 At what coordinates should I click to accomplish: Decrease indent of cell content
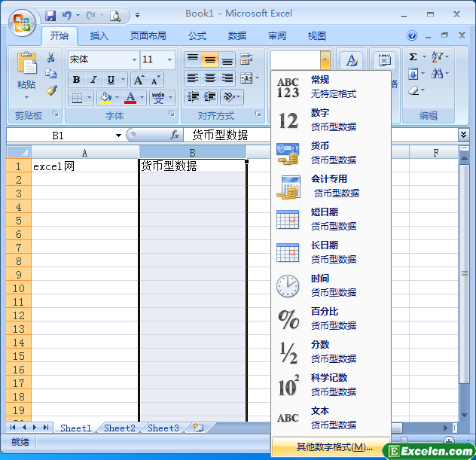pos(193,97)
